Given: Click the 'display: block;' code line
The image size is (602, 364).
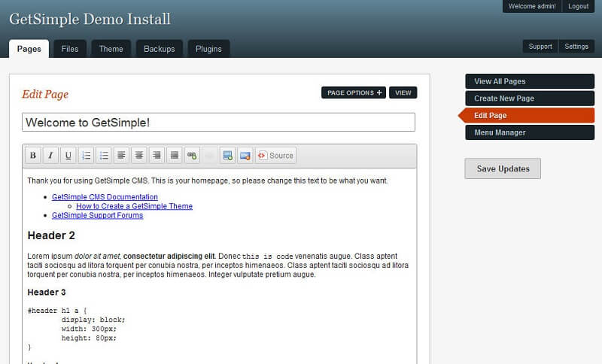Looking at the screenshot, I should 93,320.
